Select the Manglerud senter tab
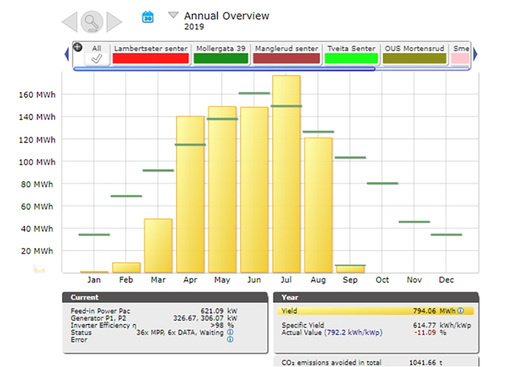Image resolution: width=506 pixels, height=367 pixels. pyautogui.click(x=286, y=54)
